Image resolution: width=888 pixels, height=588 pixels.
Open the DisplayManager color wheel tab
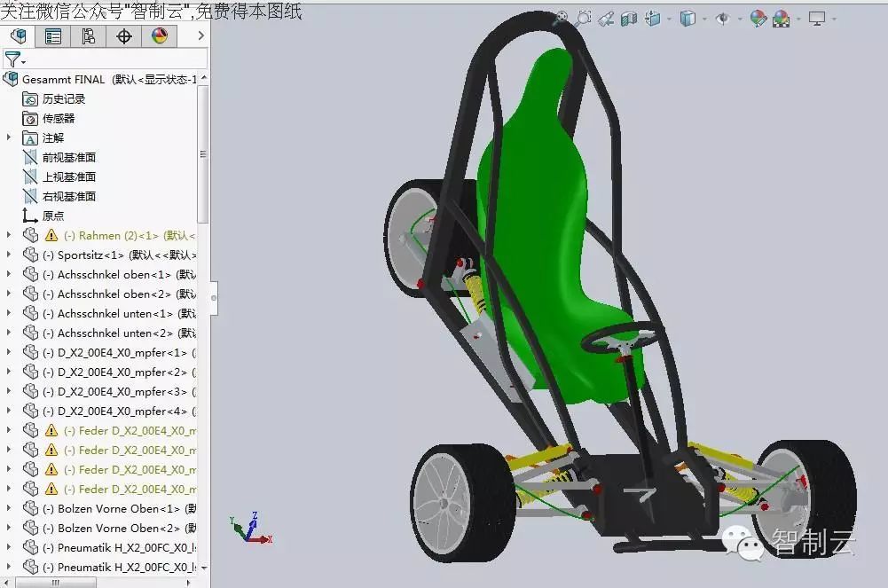pos(160,36)
